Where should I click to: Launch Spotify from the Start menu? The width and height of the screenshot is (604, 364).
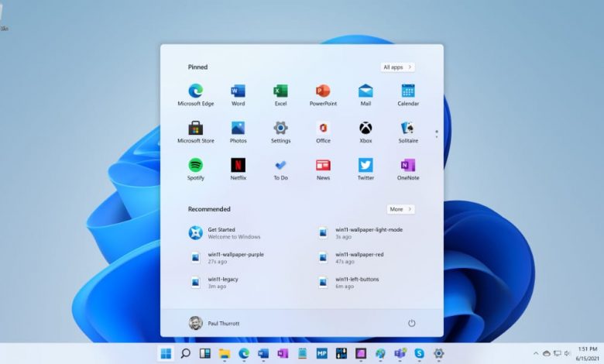[196, 169]
